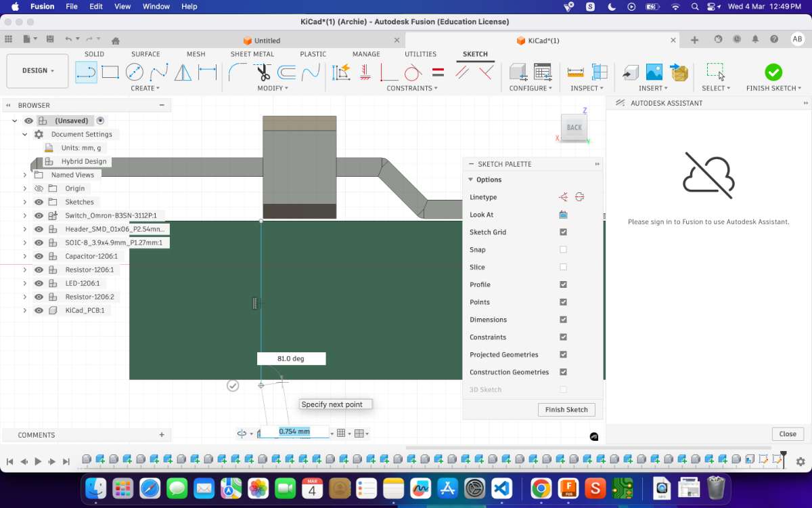Select the Fillet modify tool
The height and width of the screenshot is (508, 812).
point(238,72)
